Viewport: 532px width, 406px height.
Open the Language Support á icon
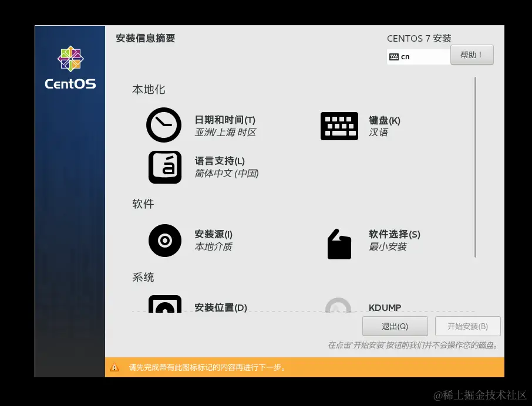(165, 167)
